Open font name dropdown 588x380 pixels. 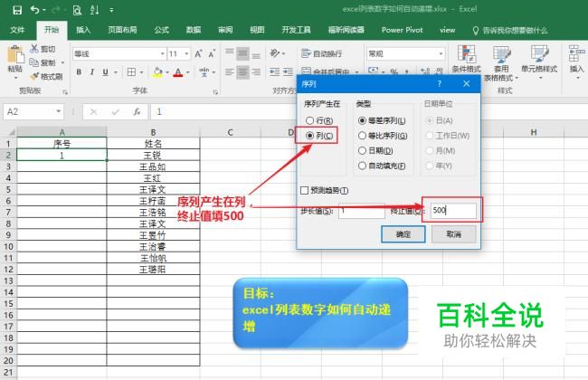point(163,54)
